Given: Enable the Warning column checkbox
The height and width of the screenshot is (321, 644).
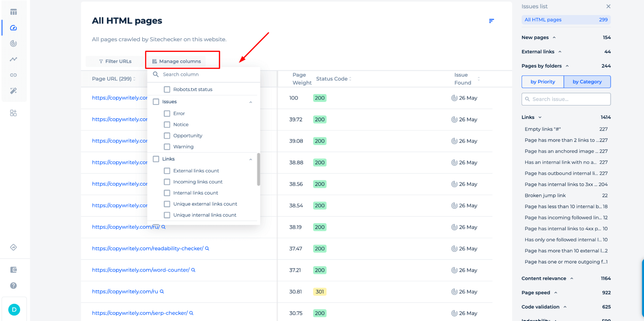Looking at the screenshot, I should [167, 147].
